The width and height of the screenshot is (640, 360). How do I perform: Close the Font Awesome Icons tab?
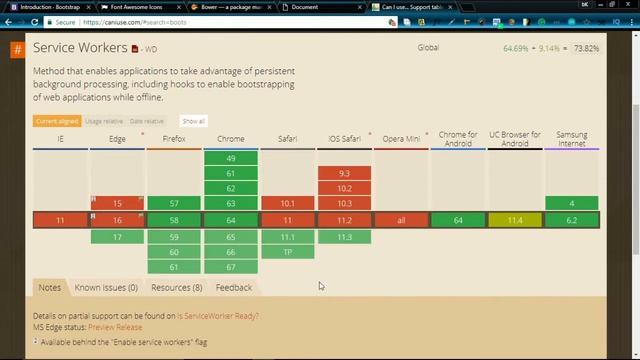pos(179,7)
